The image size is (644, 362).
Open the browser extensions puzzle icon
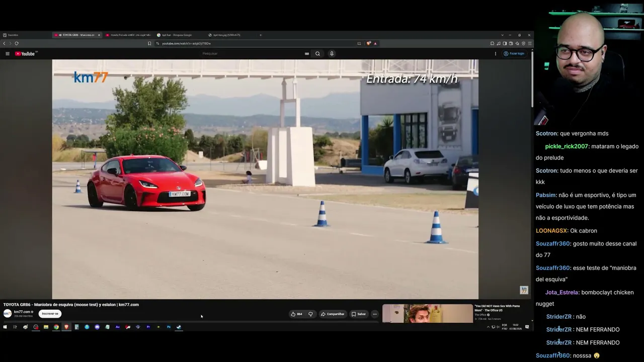492,43
